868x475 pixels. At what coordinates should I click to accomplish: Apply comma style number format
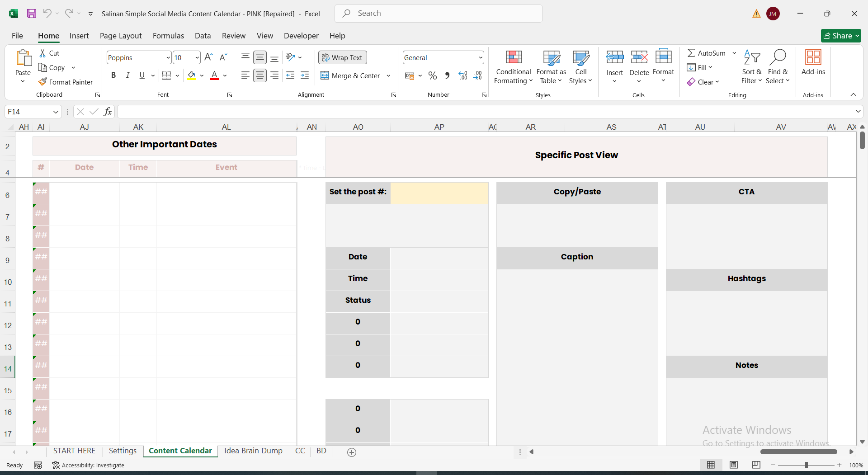pyautogui.click(x=447, y=75)
